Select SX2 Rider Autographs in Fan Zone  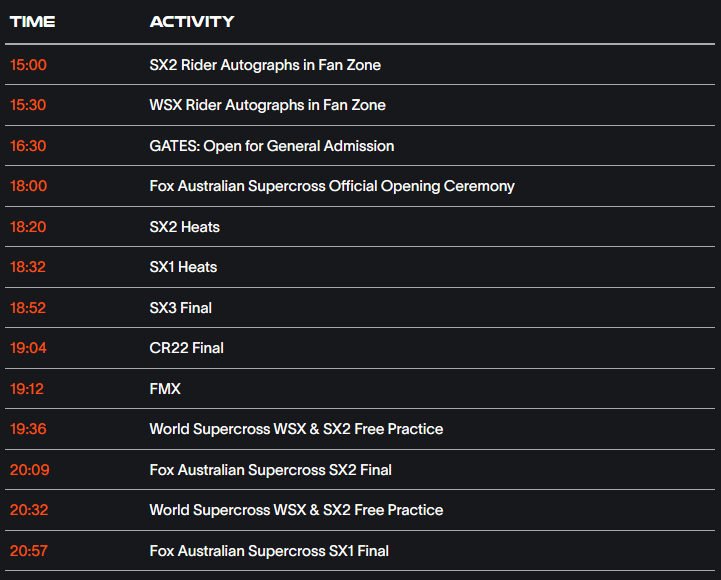click(265, 65)
